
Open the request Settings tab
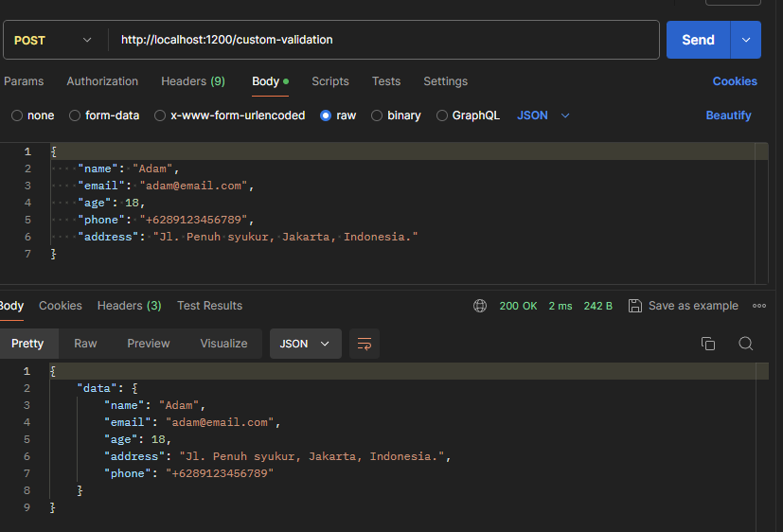point(445,80)
